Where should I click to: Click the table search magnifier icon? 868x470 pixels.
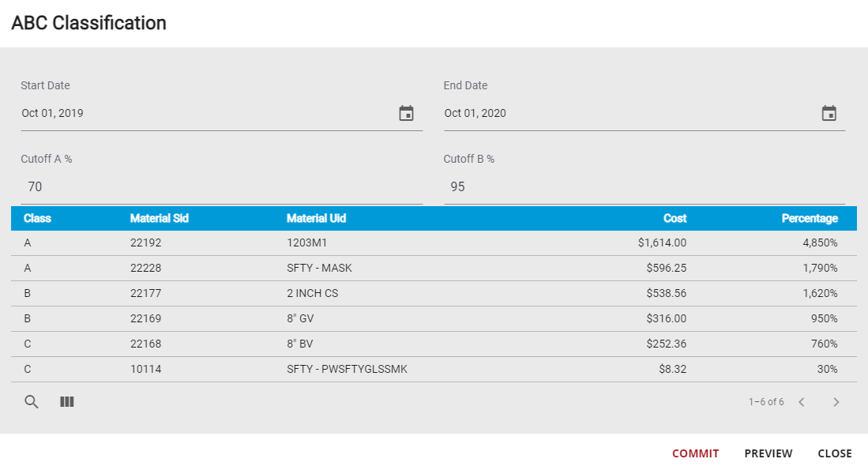tap(32, 402)
